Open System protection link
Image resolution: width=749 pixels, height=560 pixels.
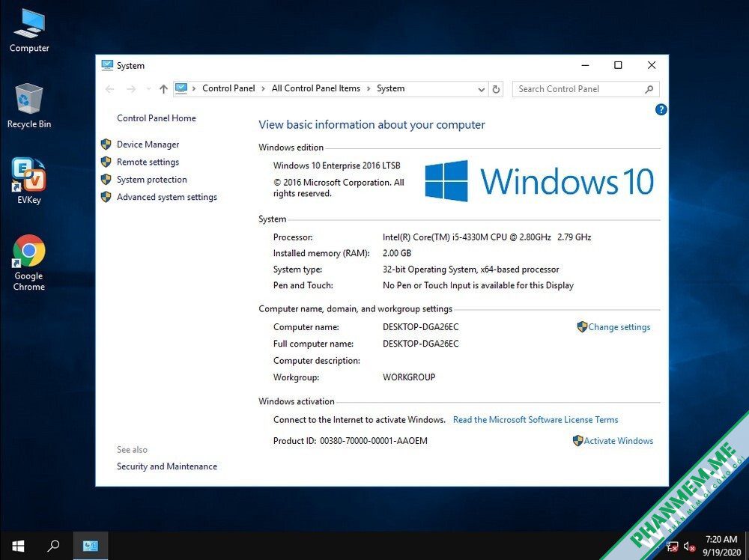tap(152, 180)
